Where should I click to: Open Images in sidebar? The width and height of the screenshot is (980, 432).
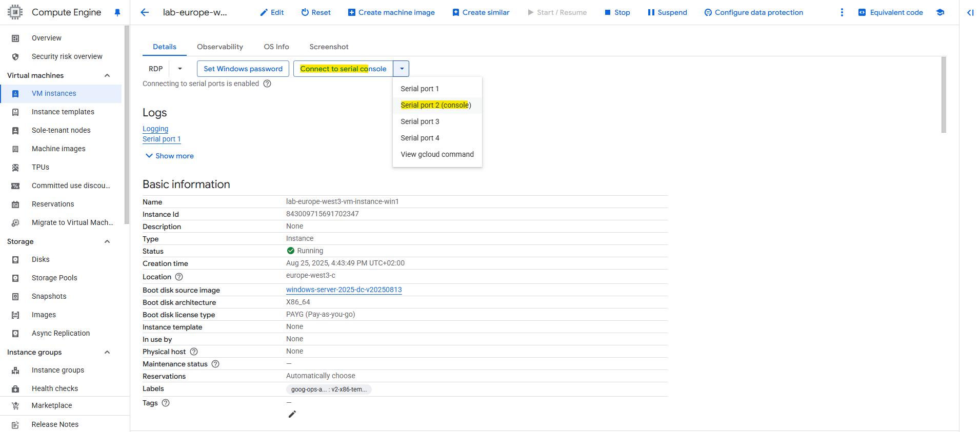[61, 315]
